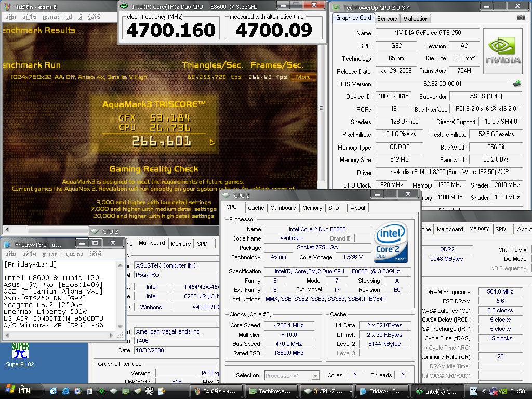Viewport: 532px width, 399px height.
Task: Click the Core Speed value 4700.1 MHz
Action: pos(288,325)
